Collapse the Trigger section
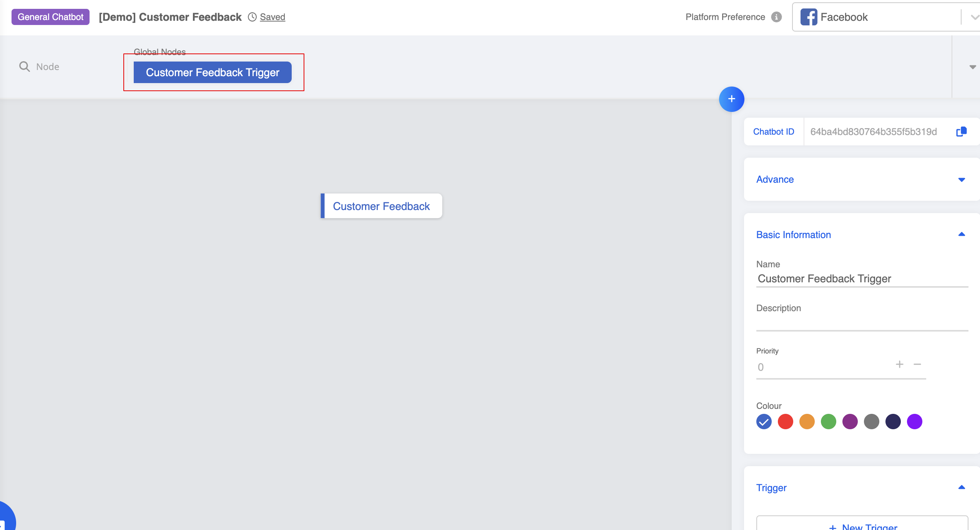The image size is (980, 530). [961, 488]
